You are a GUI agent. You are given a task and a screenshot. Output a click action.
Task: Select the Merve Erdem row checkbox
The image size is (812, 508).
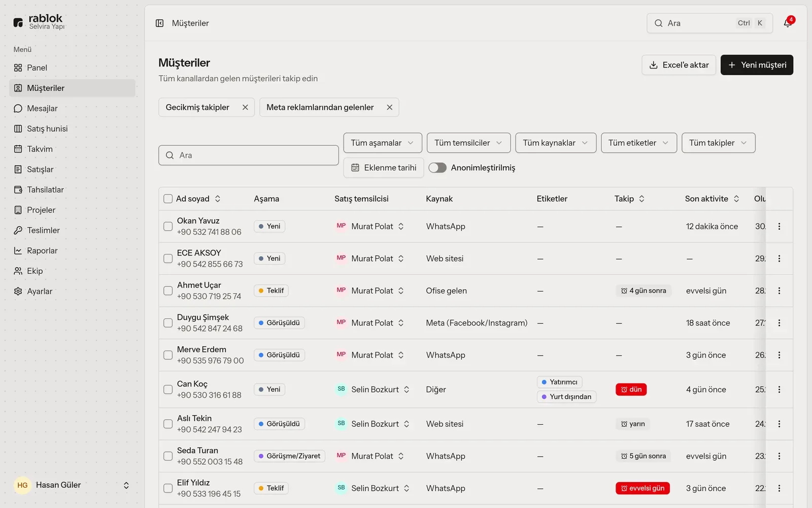pos(168,355)
